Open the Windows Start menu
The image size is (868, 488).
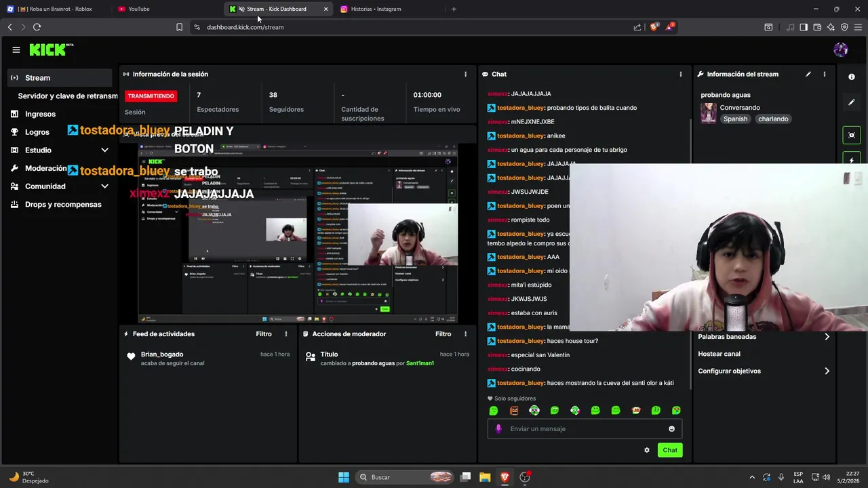coord(344,477)
